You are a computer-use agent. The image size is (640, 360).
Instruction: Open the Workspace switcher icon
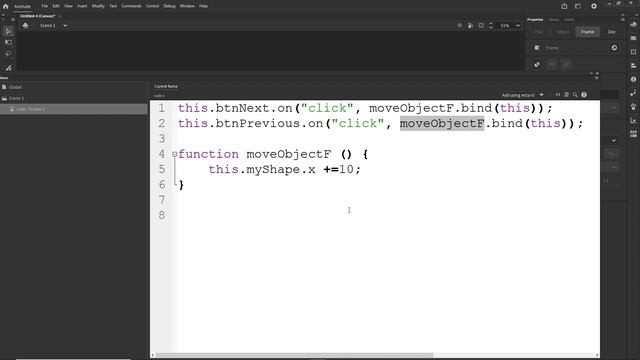click(578, 6)
